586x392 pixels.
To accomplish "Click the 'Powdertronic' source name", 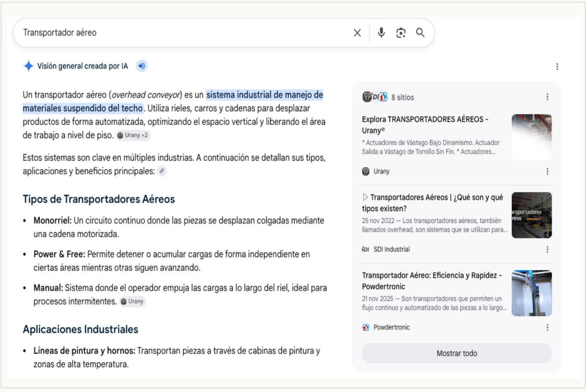I will pos(392,327).
